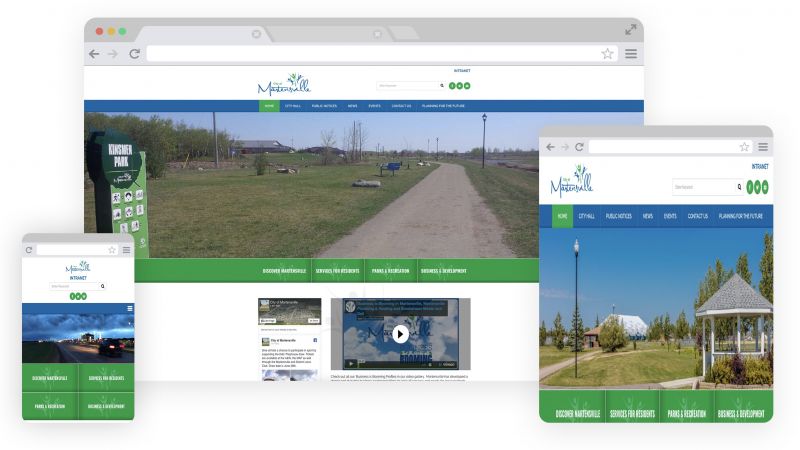800x450 pixels.
Task: Open Events in the desktop site navigation
Action: (374, 106)
